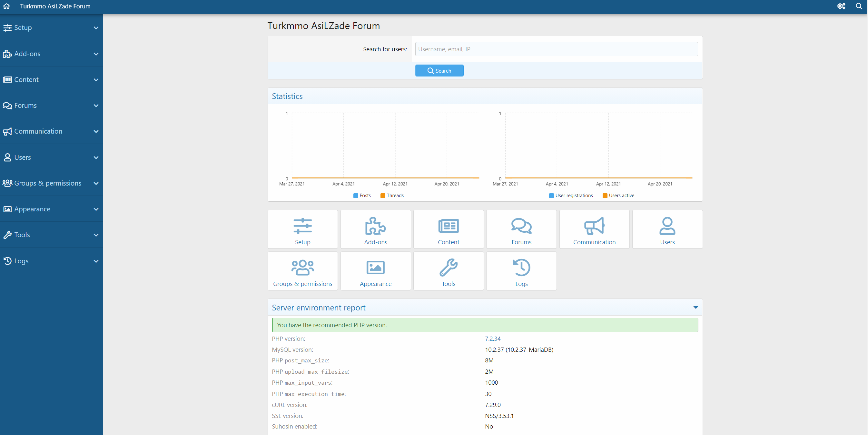Open the Appearance tile with picture icon

[376, 271]
